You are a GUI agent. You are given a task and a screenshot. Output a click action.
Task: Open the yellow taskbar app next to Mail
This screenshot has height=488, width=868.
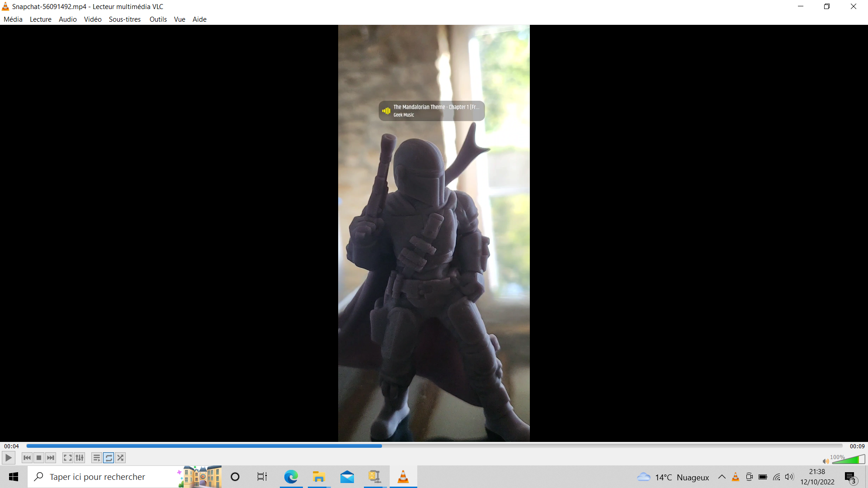click(375, 477)
